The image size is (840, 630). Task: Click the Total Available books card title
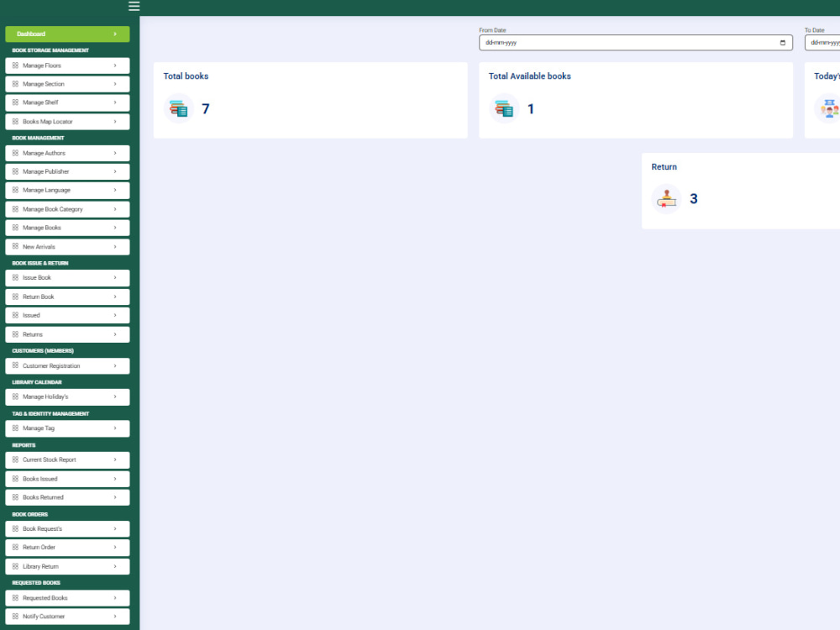530,76
